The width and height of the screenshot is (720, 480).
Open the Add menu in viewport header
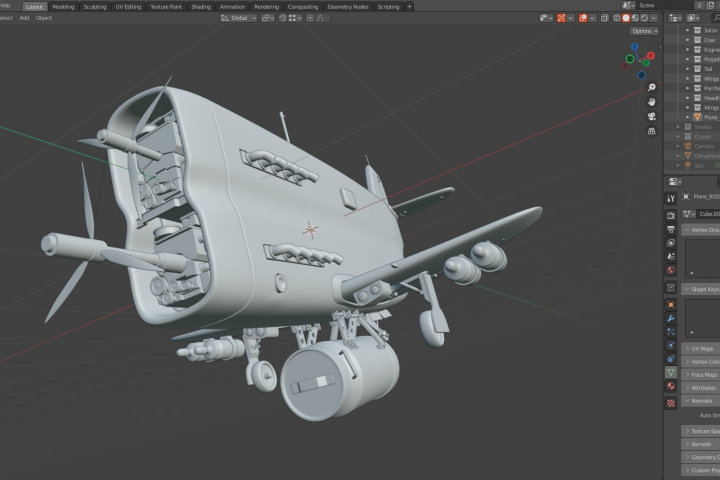click(x=24, y=18)
